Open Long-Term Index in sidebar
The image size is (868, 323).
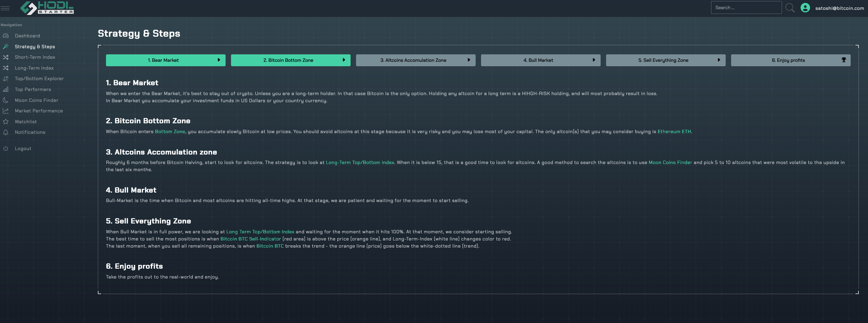coord(34,68)
